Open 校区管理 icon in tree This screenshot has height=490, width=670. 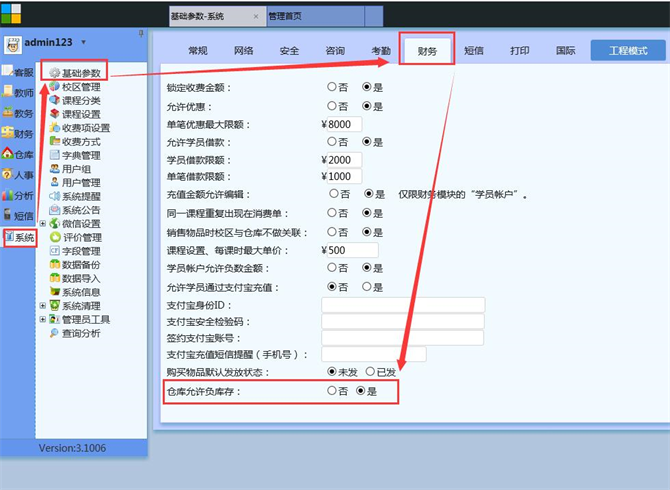pyautogui.click(x=54, y=86)
